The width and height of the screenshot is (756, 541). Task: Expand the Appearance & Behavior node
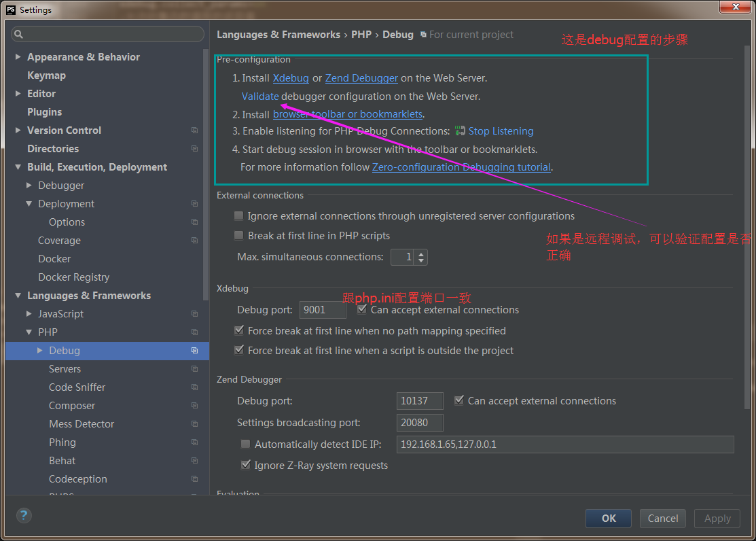pyautogui.click(x=17, y=56)
